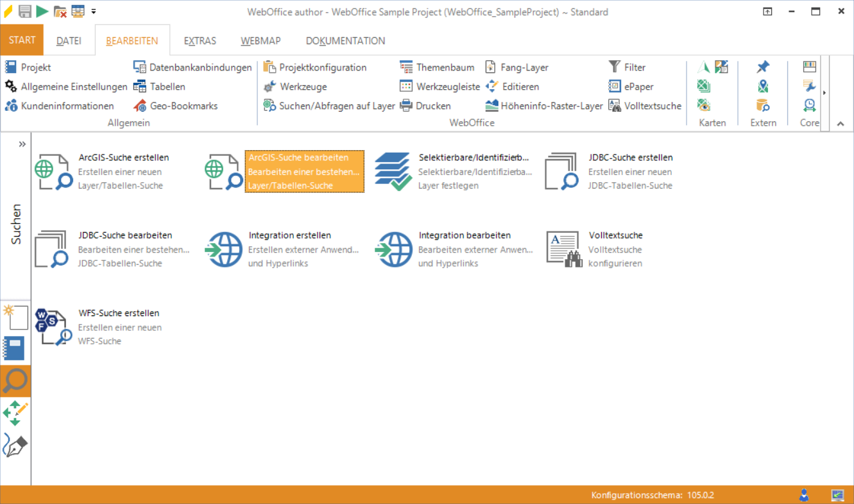Open Geo-Bookmarks
This screenshot has height=504, width=854.
click(176, 106)
